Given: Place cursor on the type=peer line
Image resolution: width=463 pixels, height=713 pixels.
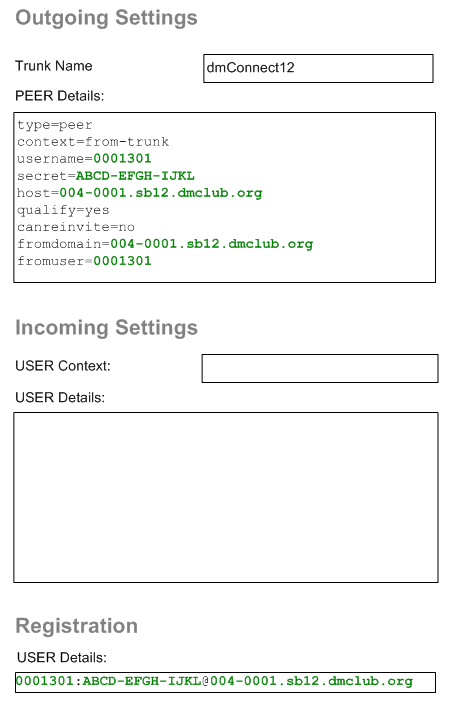Looking at the screenshot, I should (55, 125).
